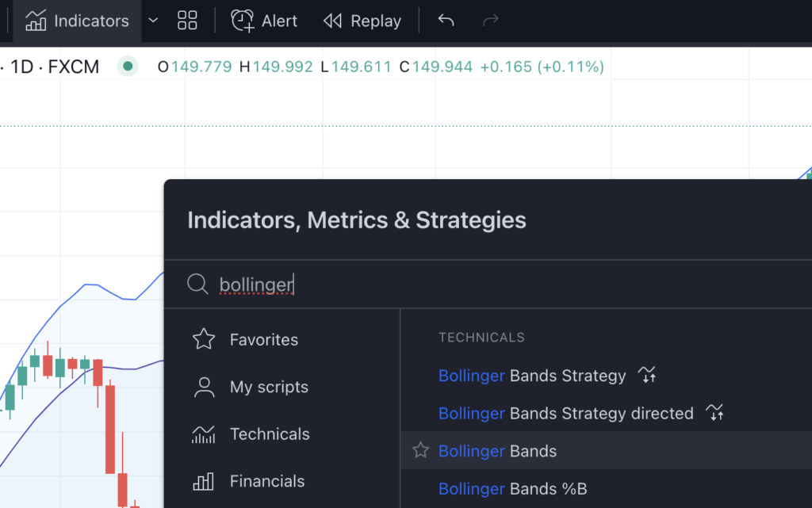Click the green market status dot
The image size is (812, 508).
point(127,67)
